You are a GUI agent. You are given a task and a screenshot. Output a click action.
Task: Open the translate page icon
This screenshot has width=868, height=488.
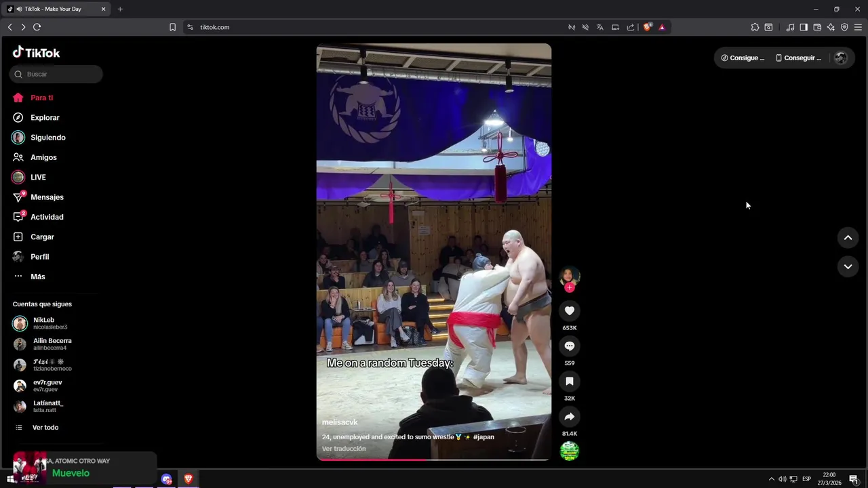pyautogui.click(x=600, y=27)
